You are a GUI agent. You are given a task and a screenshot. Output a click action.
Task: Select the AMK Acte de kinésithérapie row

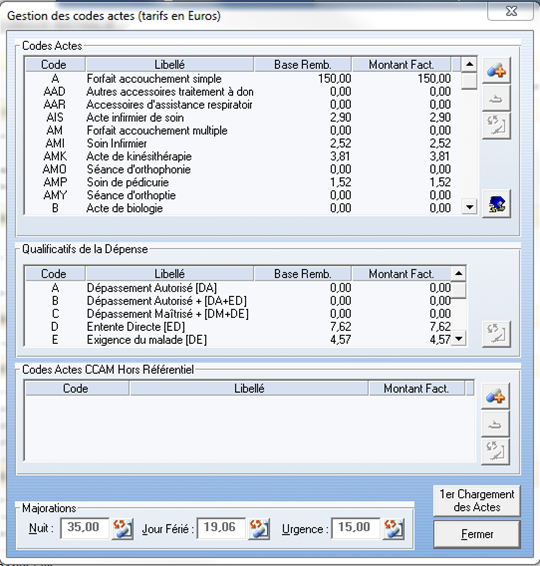[238, 156]
